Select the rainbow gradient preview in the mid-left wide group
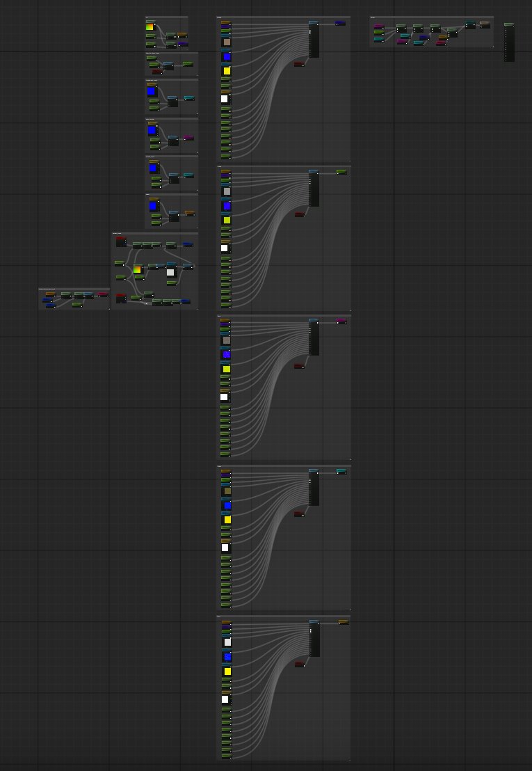The image size is (532, 771). point(137,269)
